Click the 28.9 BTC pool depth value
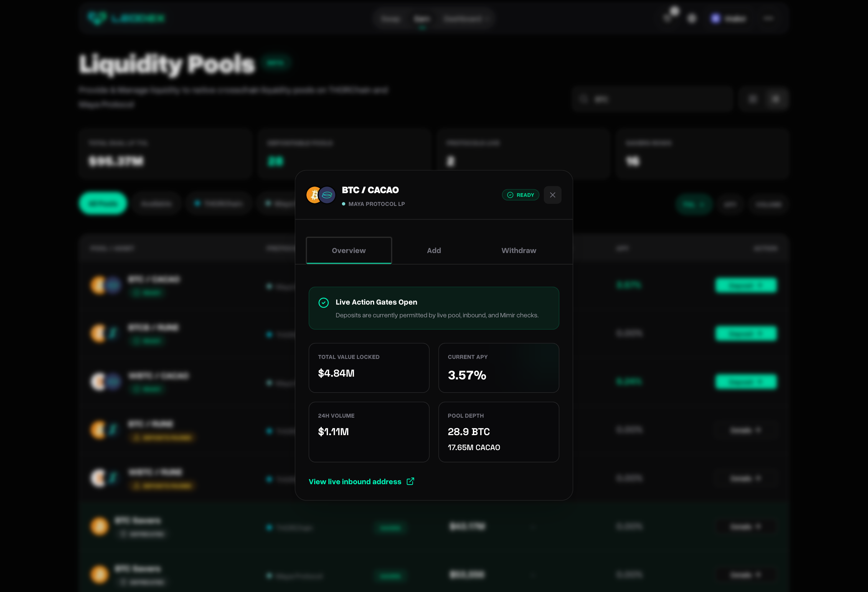868x592 pixels. 469,432
